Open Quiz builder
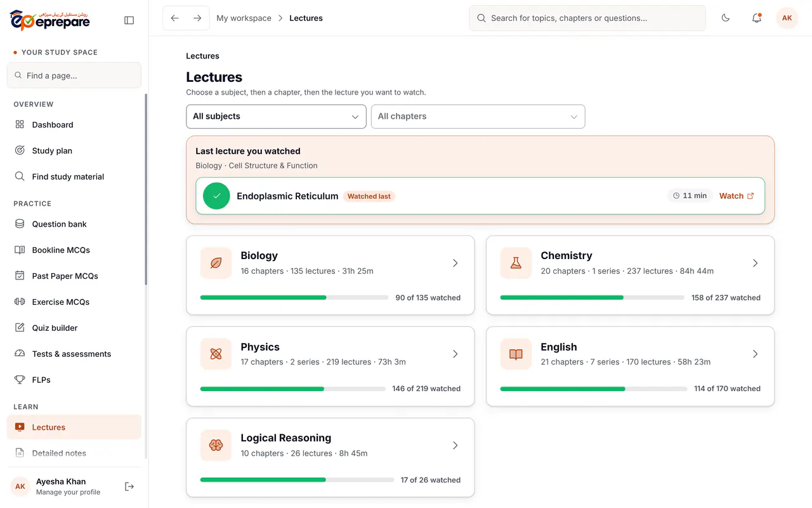Image resolution: width=812 pixels, height=508 pixels. pos(74,328)
